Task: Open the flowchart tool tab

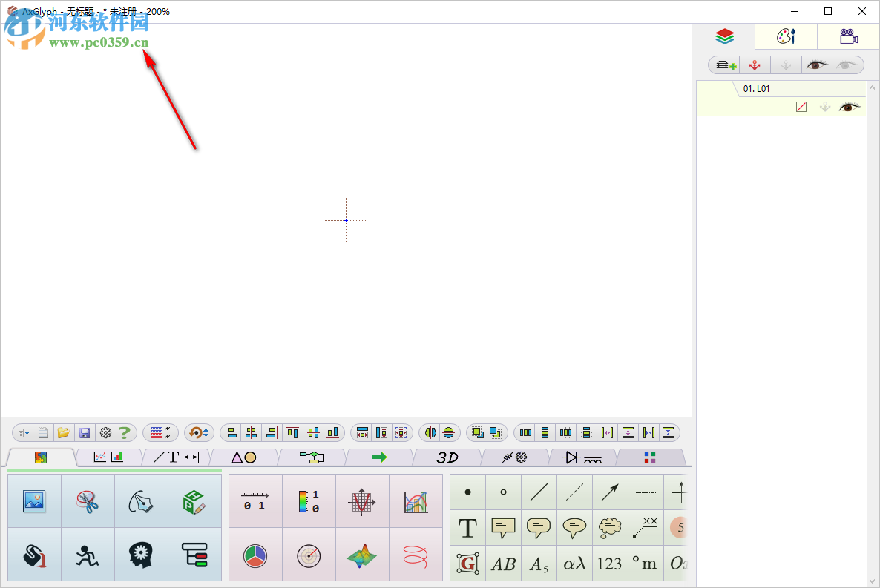Action: 312,457
